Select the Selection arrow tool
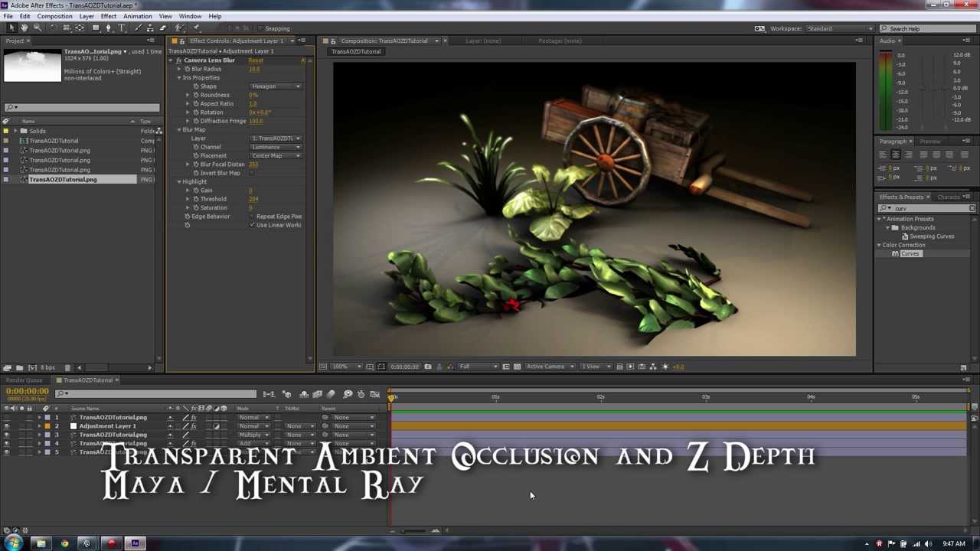Viewport: 980px width, 551px height. coord(11,28)
